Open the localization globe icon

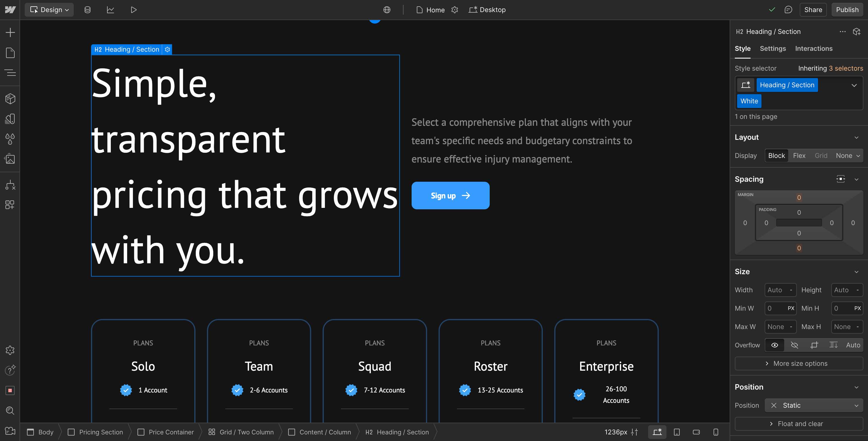tap(387, 10)
